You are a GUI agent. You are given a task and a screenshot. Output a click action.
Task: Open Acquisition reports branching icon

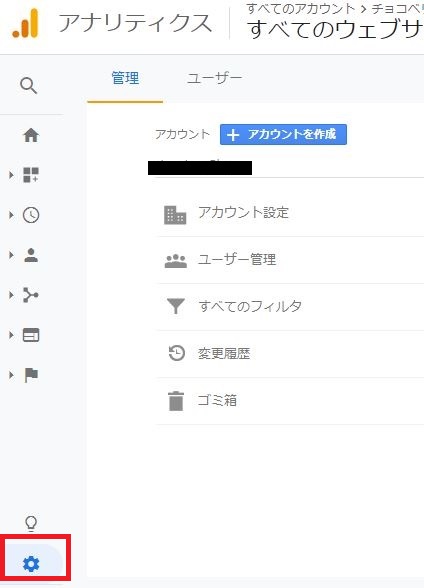coord(31,295)
